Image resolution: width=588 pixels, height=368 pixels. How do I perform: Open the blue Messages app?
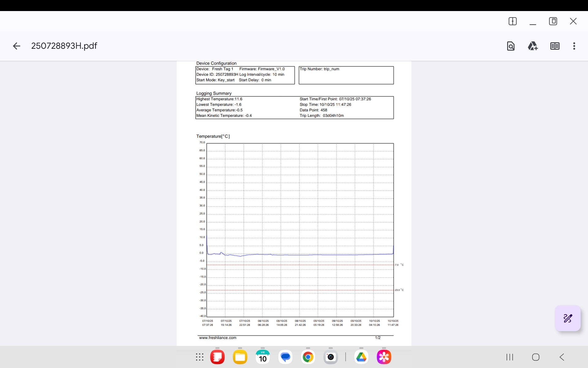(x=285, y=357)
